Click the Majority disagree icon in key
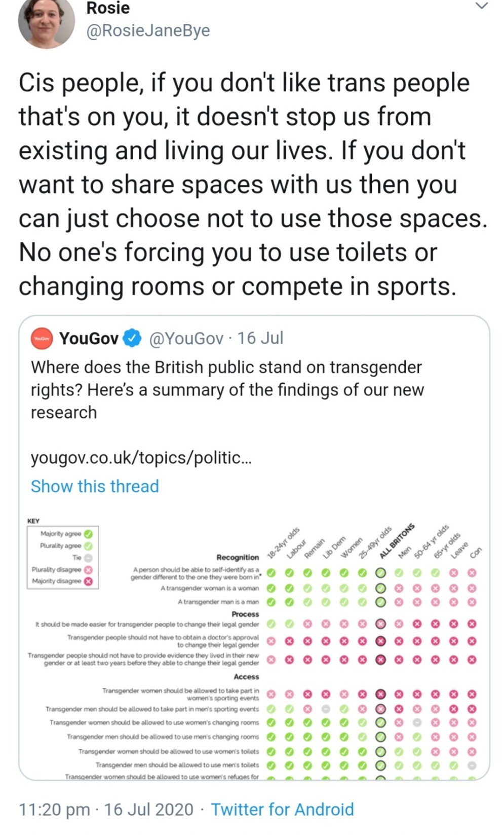This screenshot has width=504, height=835. [x=88, y=581]
